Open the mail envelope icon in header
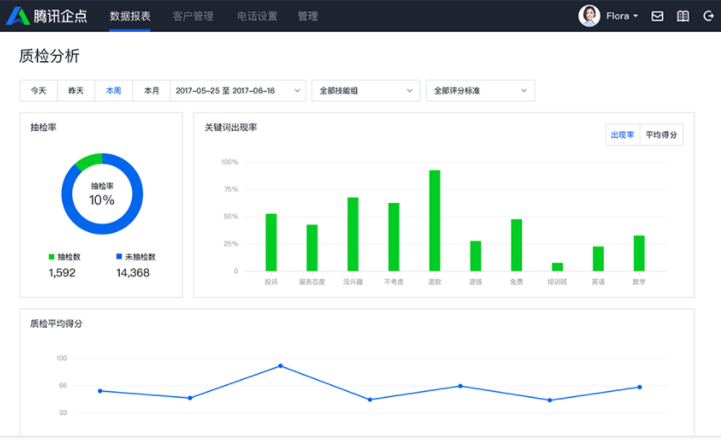The height and width of the screenshot is (444, 721). [657, 16]
